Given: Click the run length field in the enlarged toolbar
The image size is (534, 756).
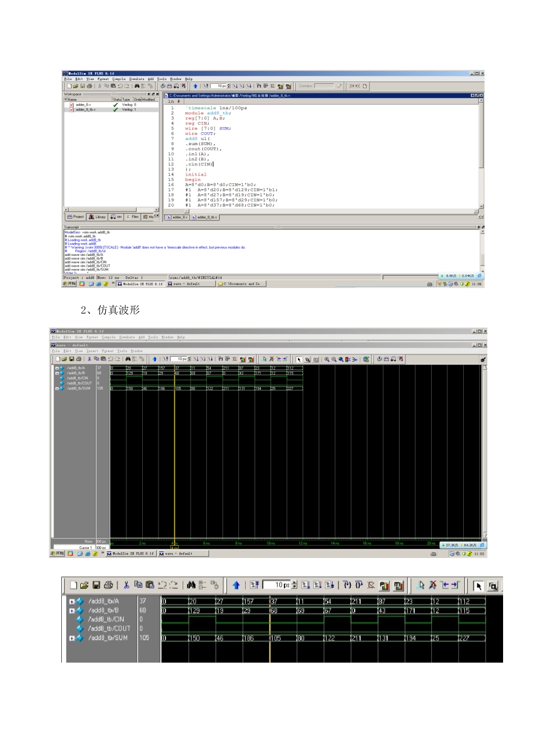Looking at the screenshot, I should tap(277, 585).
